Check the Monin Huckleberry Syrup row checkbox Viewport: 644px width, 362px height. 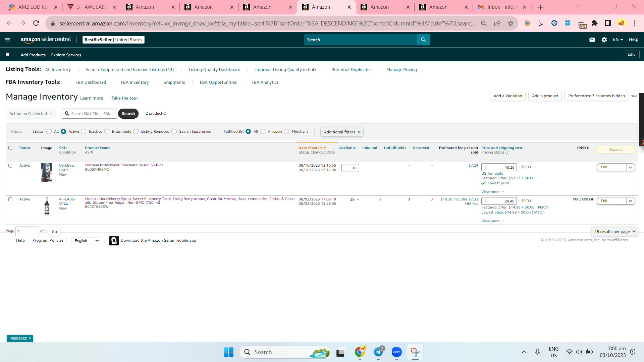coord(10,199)
